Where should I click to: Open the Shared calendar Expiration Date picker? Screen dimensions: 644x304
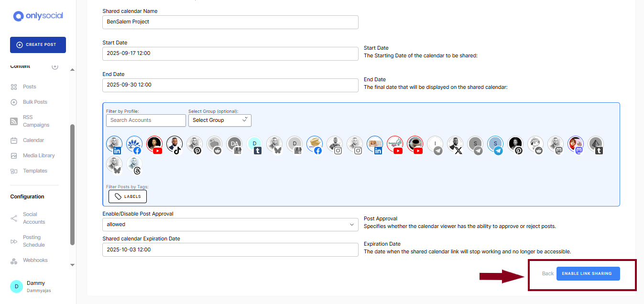point(230,250)
